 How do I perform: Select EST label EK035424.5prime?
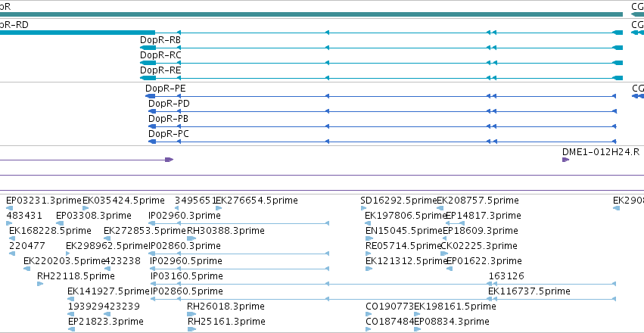tap(123, 201)
